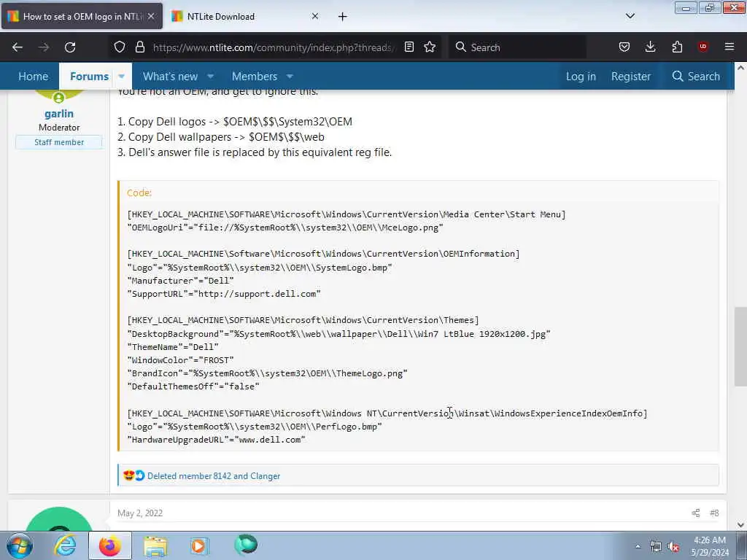747x560 pixels.
Task: Open Windows Media Player from the taskbar
Action: click(x=198, y=546)
